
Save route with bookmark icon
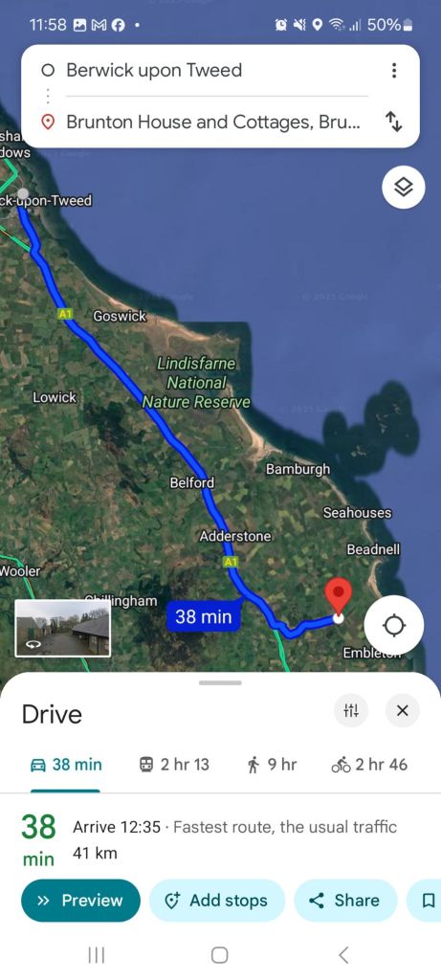pos(428,901)
